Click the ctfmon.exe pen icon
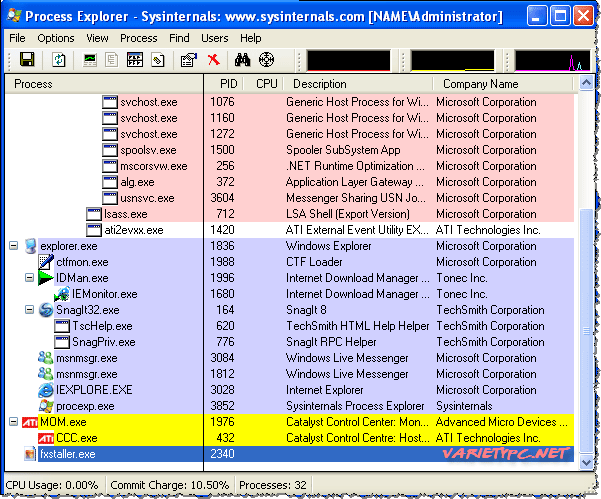The width and height of the screenshot is (601, 499). point(46,262)
